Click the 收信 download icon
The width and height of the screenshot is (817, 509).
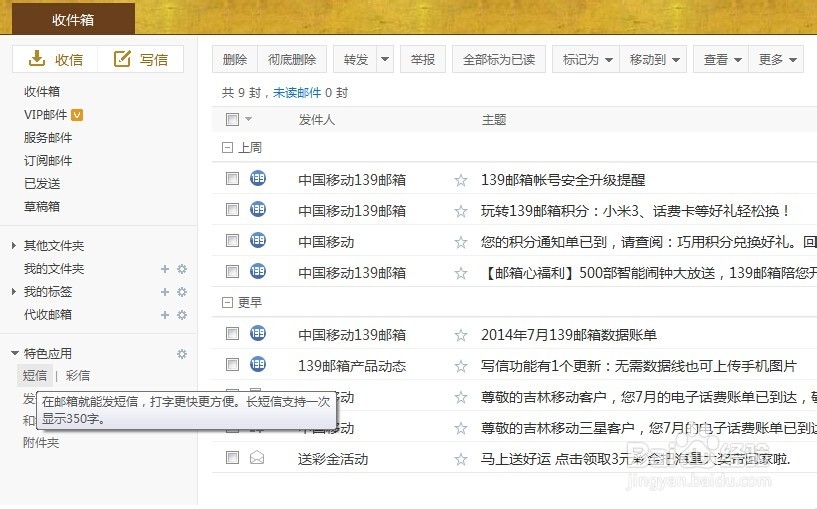coord(36,58)
